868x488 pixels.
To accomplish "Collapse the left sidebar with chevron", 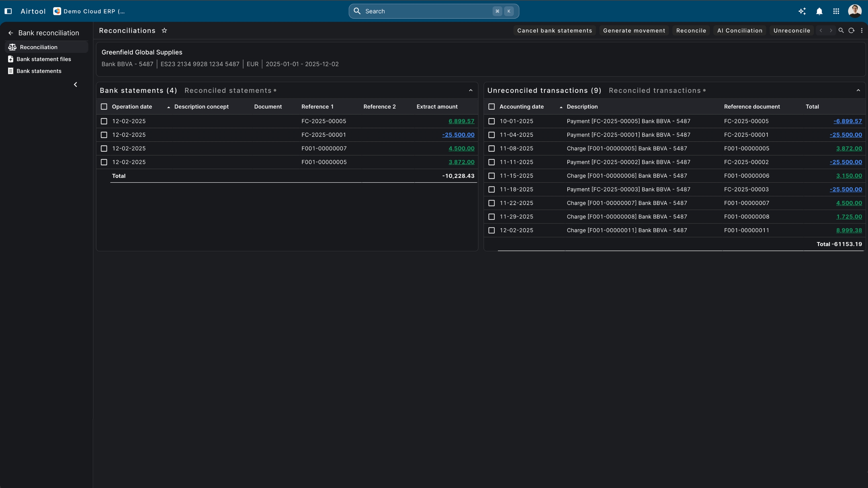I will pyautogui.click(x=75, y=85).
